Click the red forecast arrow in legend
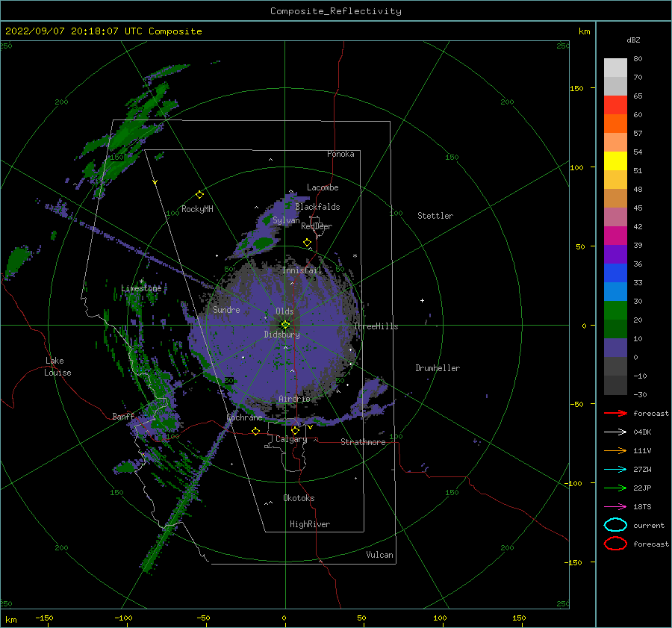 (615, 413)
